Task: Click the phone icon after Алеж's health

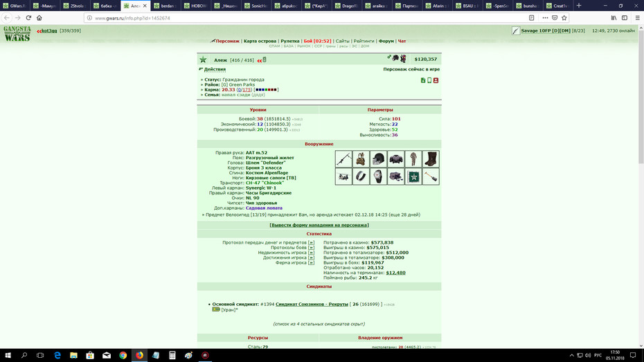Action: coord(265,60)
